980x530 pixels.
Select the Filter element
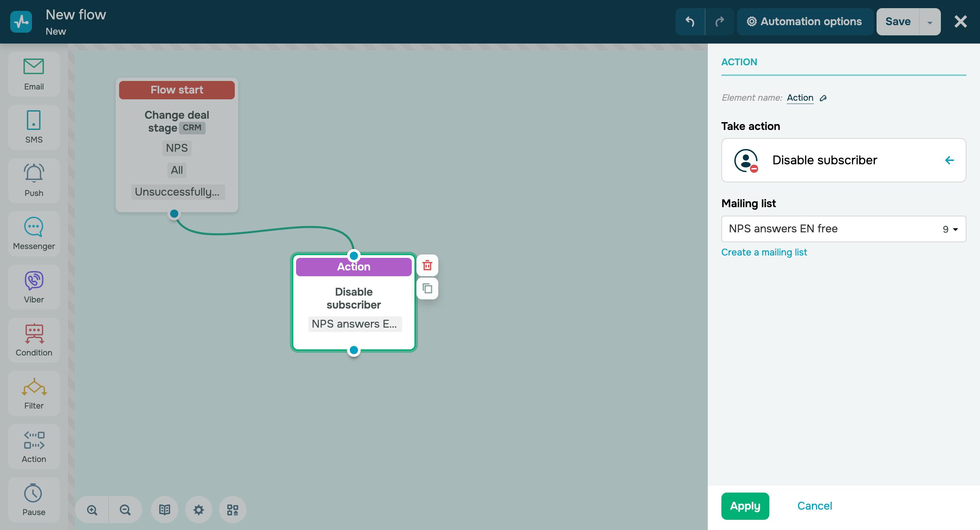(x=33, y=393)
